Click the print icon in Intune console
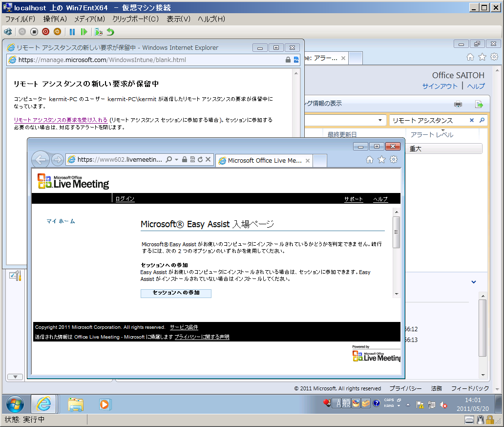Viewport: 504px width, 427px height. (458, 104)
